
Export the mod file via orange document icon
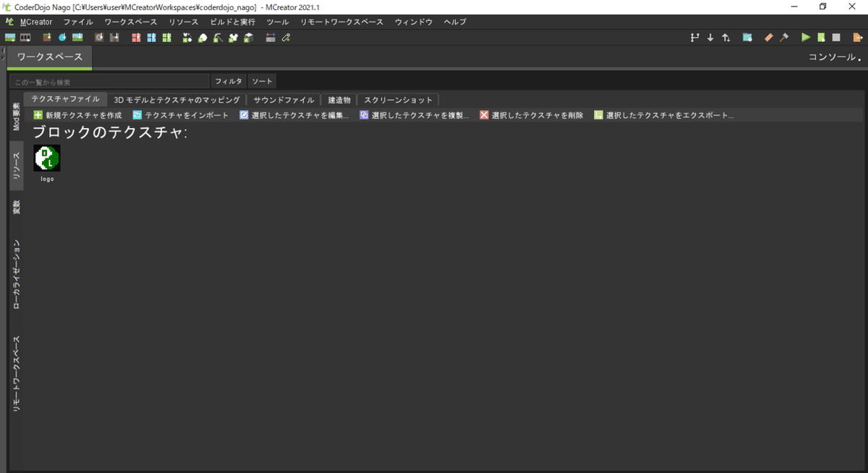(857, 37)
